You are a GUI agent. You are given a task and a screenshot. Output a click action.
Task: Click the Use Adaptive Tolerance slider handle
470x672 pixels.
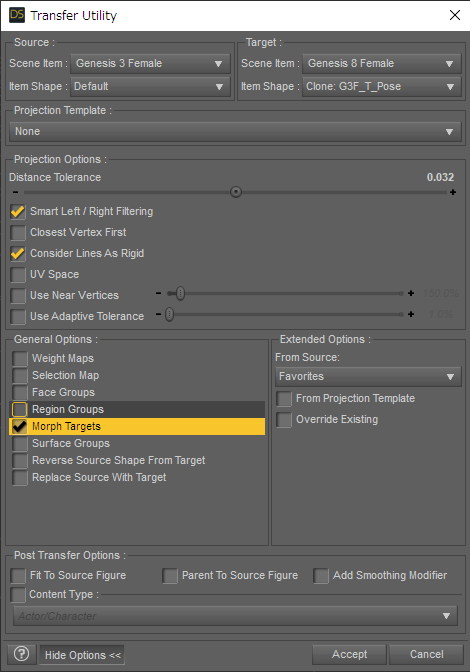coord(170,315)
